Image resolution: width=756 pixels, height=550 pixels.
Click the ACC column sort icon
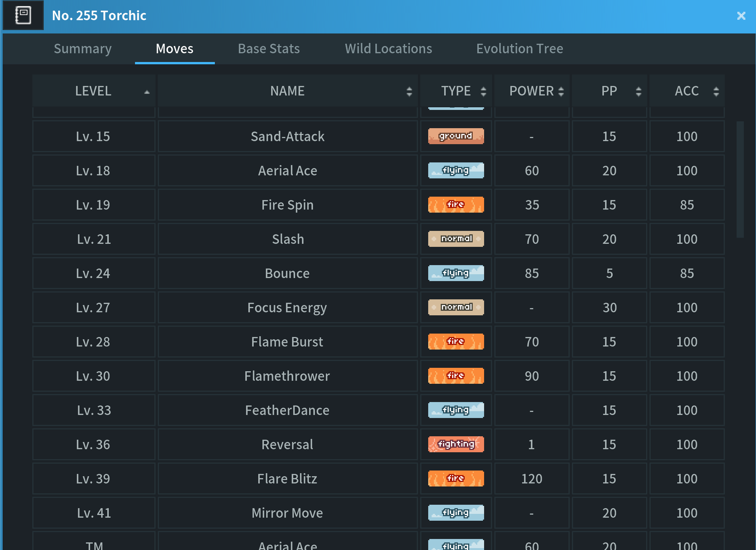(x=716, y=91)
